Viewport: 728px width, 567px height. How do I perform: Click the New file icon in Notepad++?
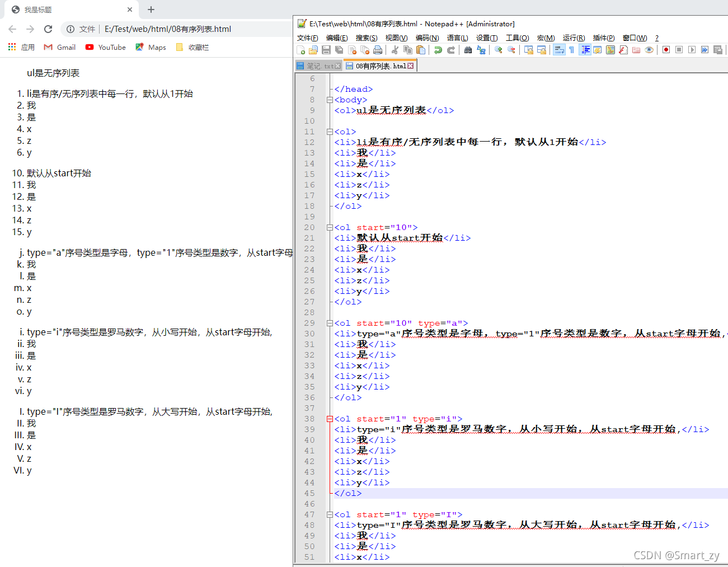click(300, 50)
